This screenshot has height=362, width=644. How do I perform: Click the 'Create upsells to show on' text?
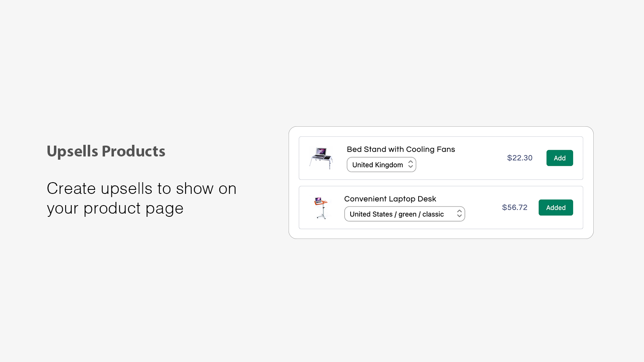(141, 189)
